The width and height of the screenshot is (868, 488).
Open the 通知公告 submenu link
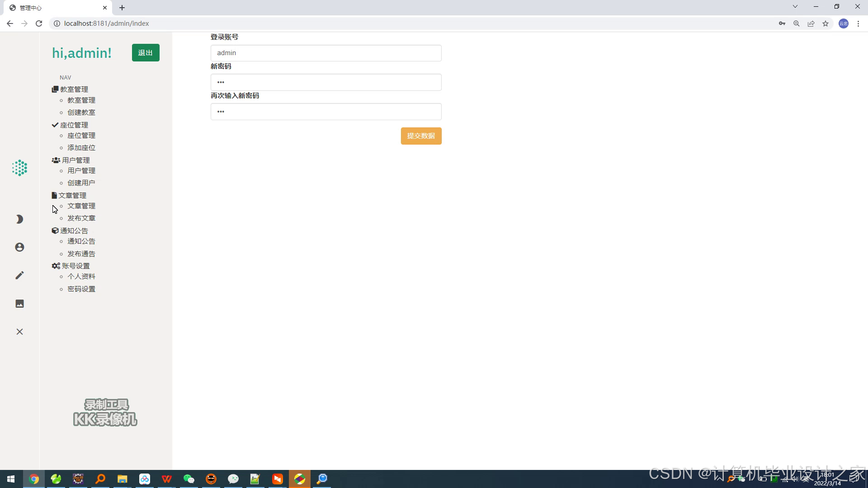[81, 241]
